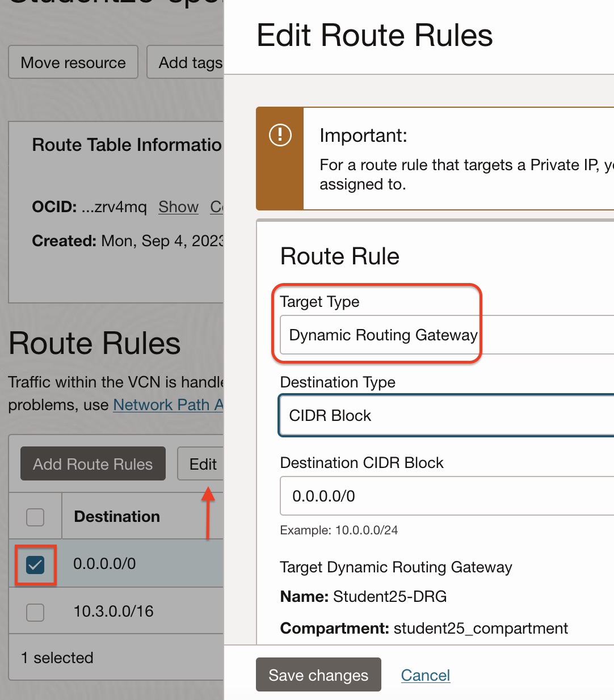Click the student25_compartment compartment text
Viewport: 614px width, 700px height.
pyautogui.click(x=481, y=629)
